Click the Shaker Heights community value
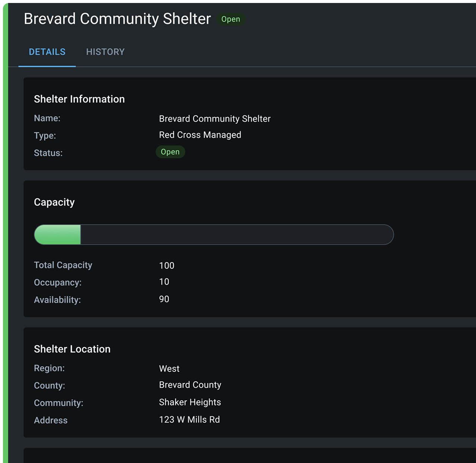Image resolution: width=476 pixels, height=463 pixels. click(190, 402)
